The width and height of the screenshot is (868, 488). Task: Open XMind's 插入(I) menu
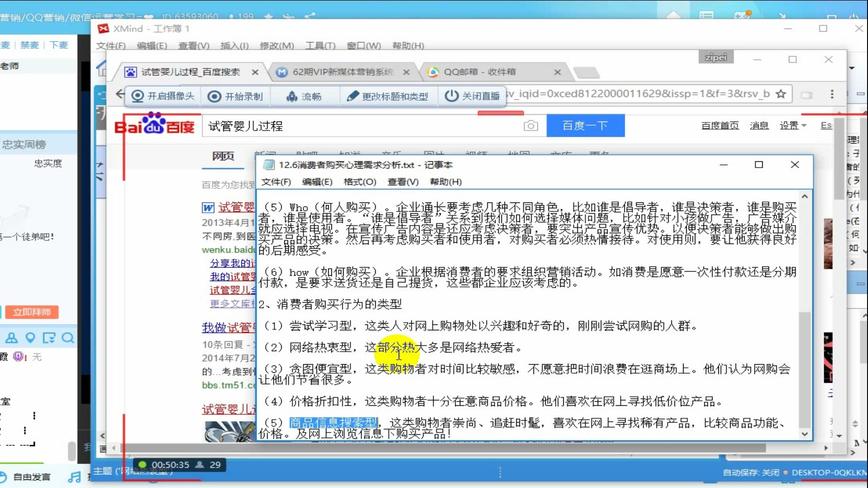tap(234, 46)
